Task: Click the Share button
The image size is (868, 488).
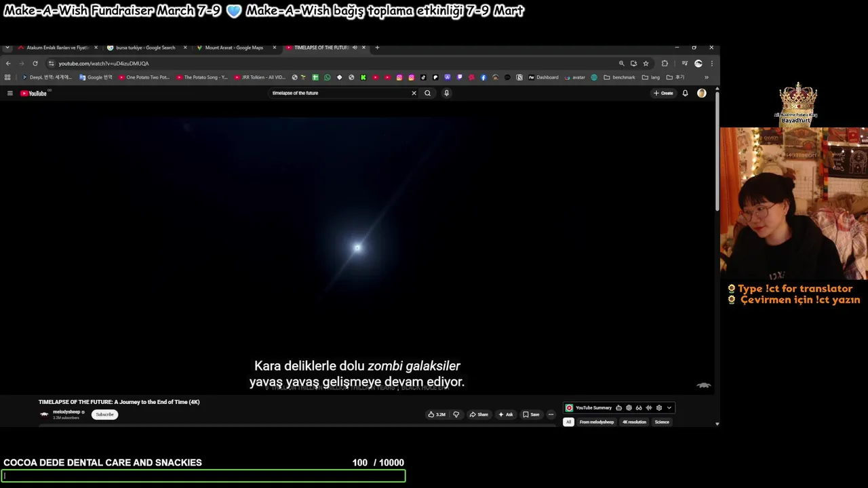Action: [x=479, y=414]
